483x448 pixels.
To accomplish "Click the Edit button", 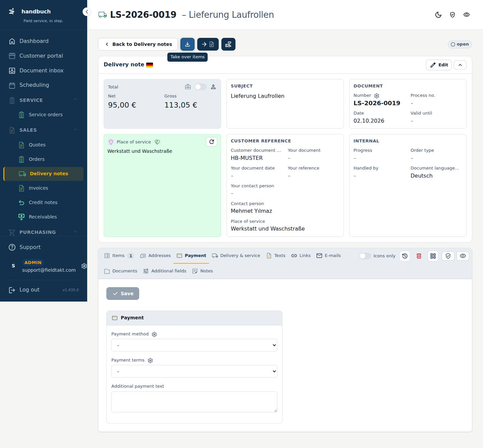I will (x=439, y=65).
